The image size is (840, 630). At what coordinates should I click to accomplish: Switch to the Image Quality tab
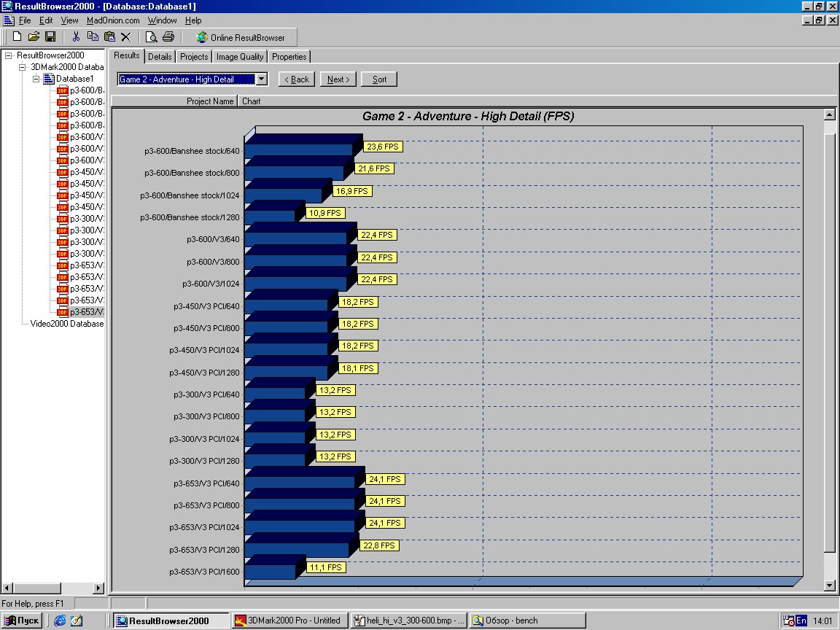pyautogui.click(x=240, y=56)
